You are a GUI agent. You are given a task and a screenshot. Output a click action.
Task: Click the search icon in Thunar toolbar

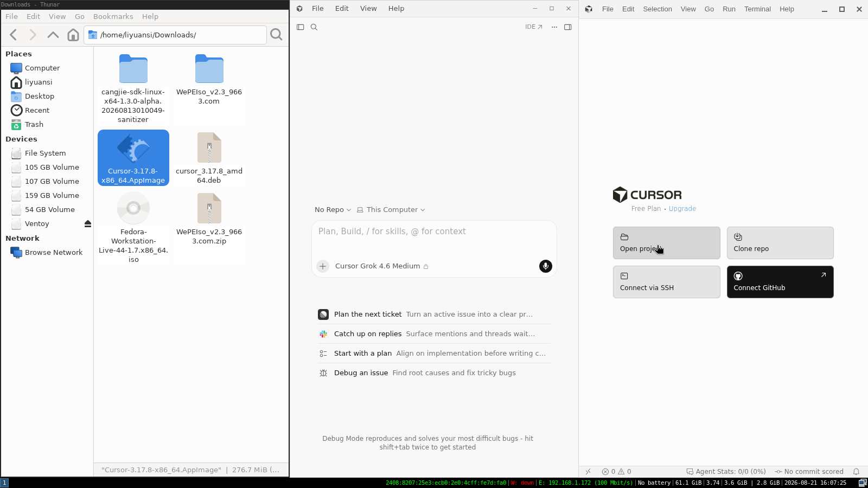(276, 35)
